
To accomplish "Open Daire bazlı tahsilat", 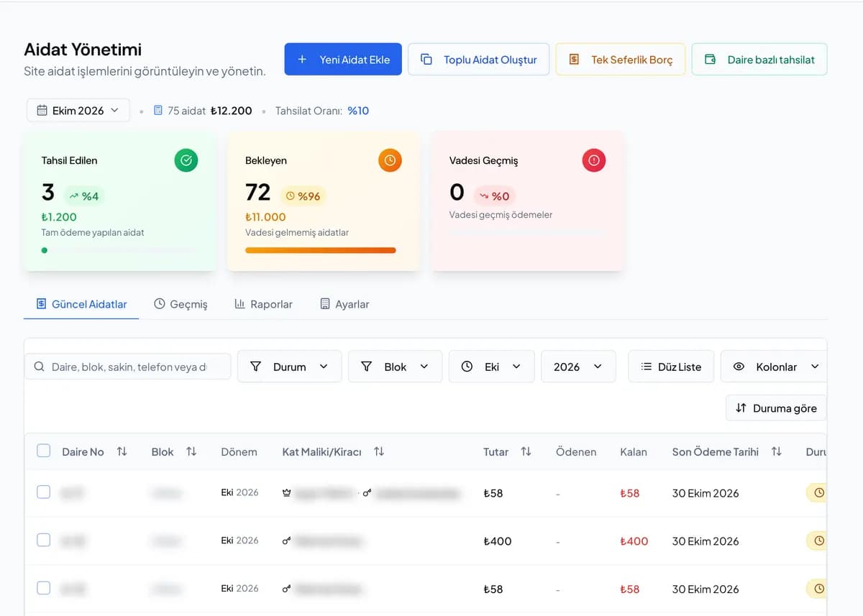I will tap(759, 60).
